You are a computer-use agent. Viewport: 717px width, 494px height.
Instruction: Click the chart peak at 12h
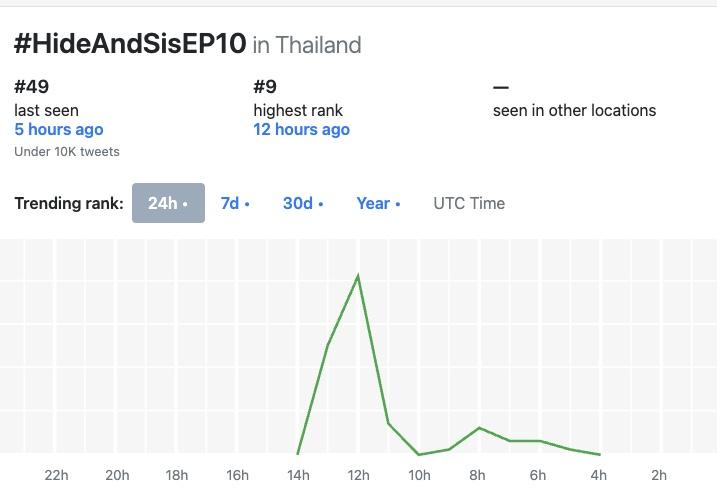pyautogui.click(x=358, y=276)
